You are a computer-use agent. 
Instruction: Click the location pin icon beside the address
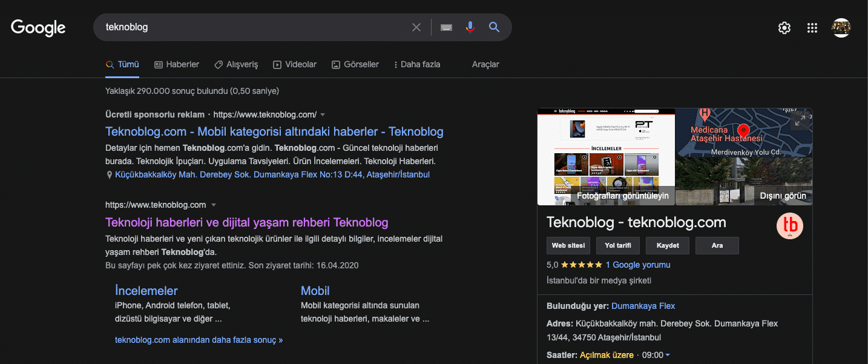110,174
